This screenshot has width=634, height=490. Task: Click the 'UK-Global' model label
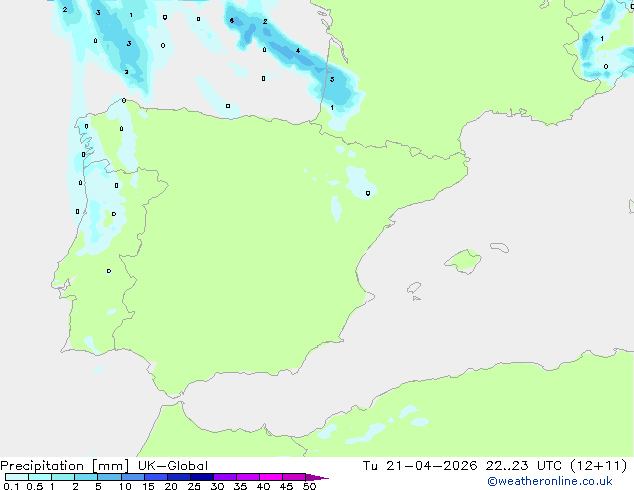[173, 466]
